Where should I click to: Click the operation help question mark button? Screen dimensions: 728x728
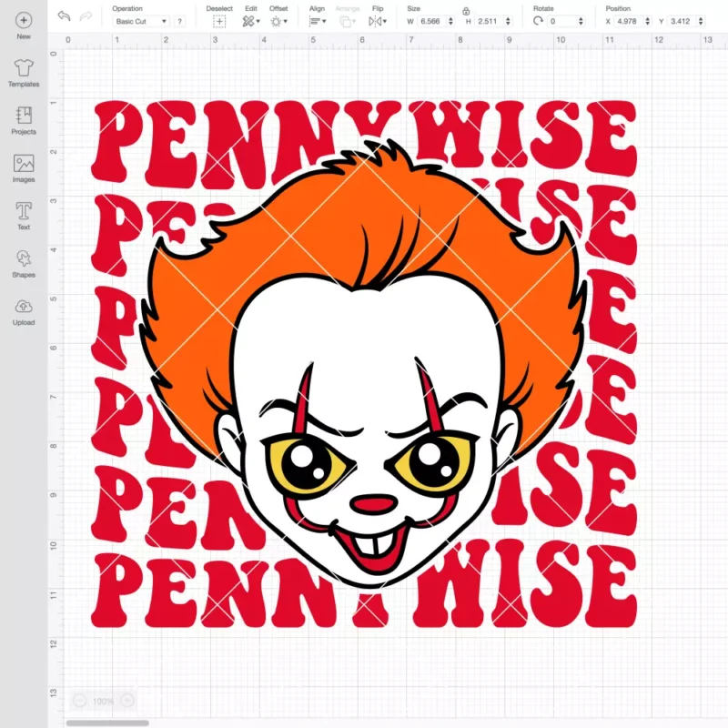179,21
